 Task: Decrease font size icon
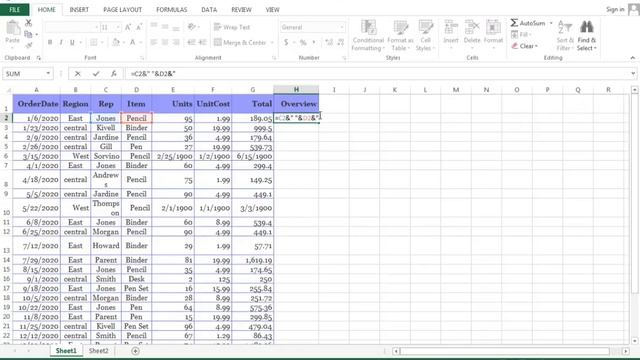coord(139,27)
